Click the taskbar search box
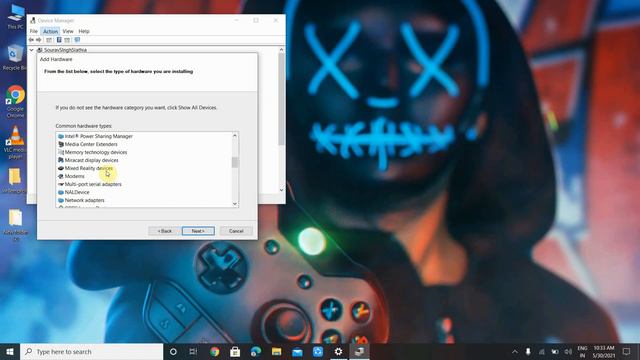This screenshot has height=360, width=640. pos(91,351)
